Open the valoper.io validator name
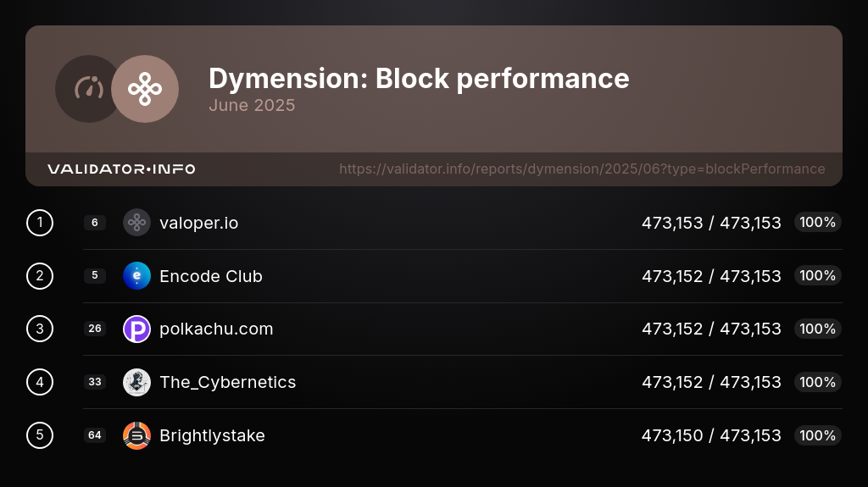 coord(198,224)
